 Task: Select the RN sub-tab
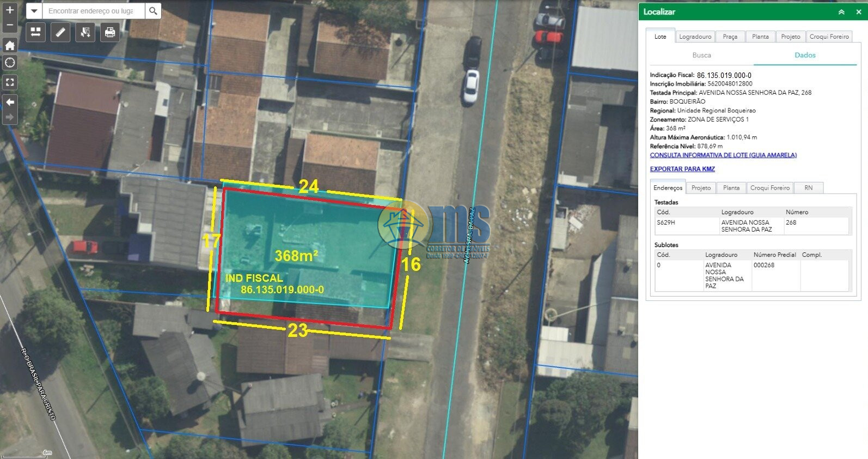[808, 188]
